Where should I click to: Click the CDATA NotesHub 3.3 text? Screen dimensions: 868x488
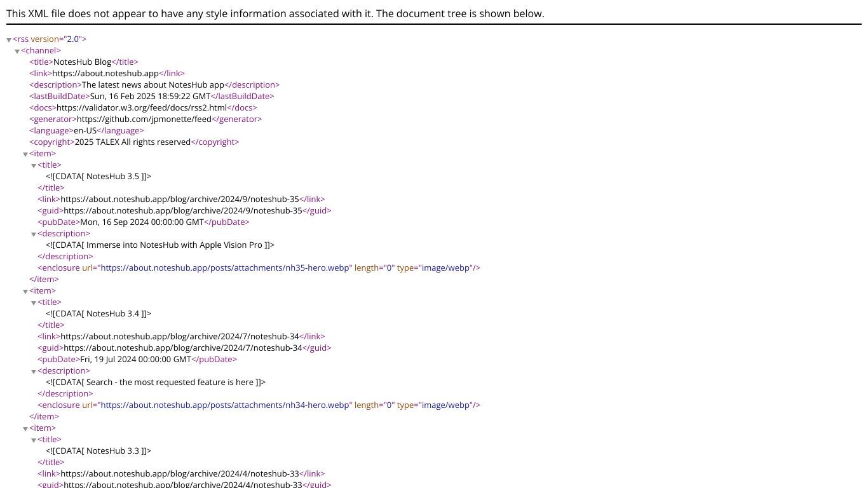(98, 451)
